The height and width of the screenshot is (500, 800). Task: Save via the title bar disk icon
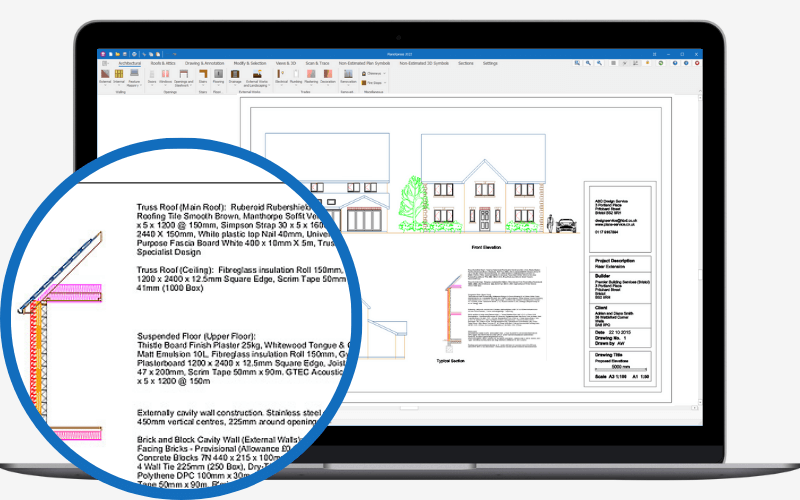[124, 54]
